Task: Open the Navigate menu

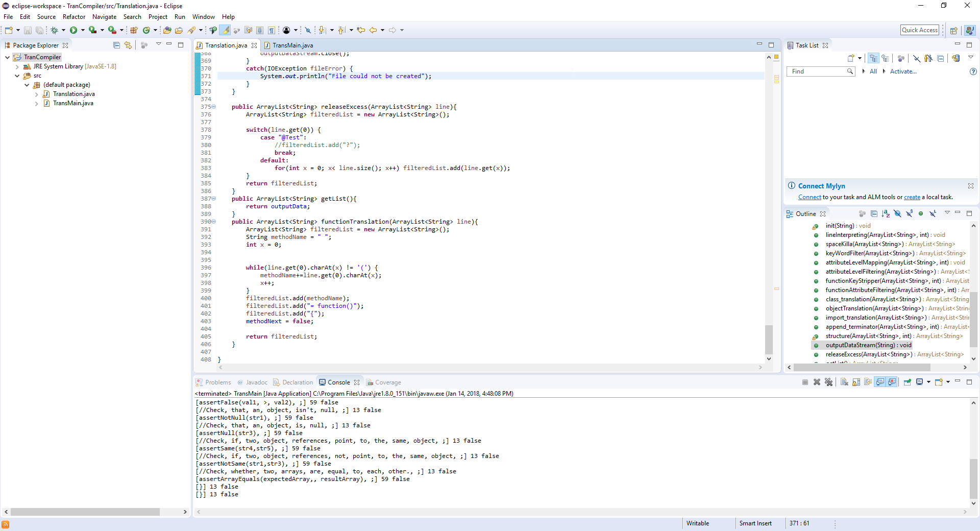Action: pos(104,17)
